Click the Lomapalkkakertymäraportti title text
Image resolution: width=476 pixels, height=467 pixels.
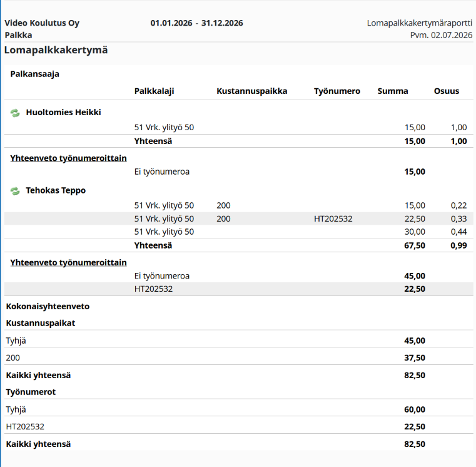[420, 23]
